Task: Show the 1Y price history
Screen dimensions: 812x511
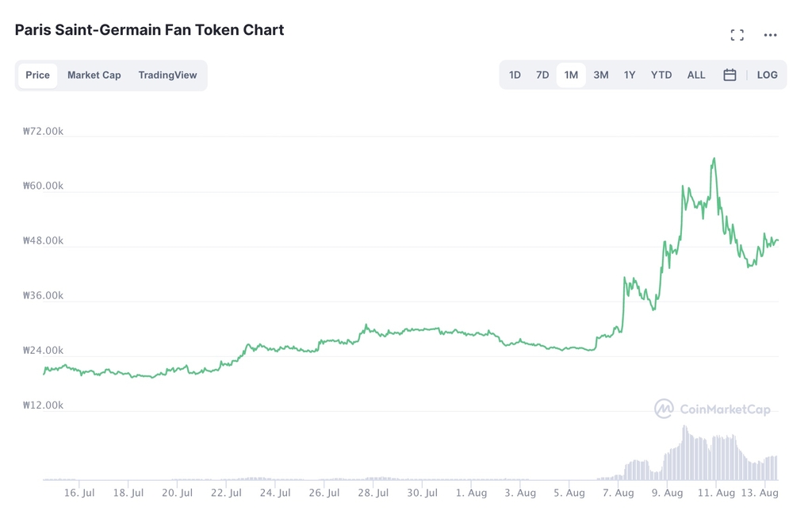Action: coord(630,75)
